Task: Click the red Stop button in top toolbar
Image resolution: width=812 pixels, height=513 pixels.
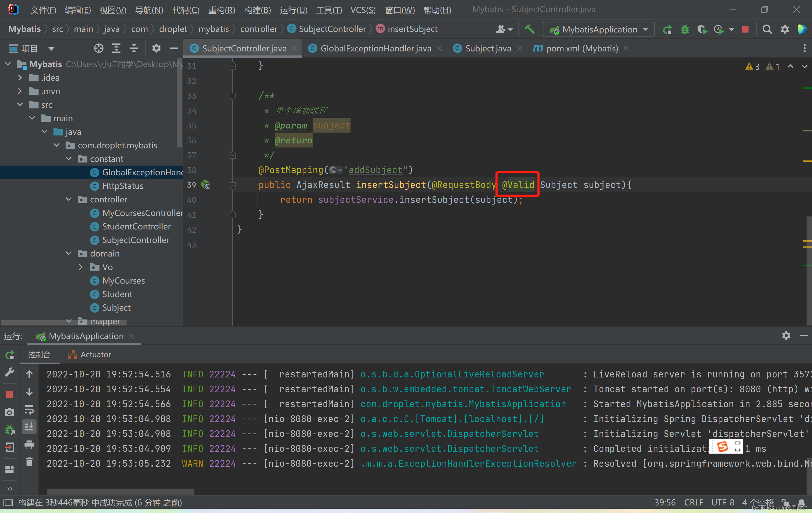Action: coord(745,29)
